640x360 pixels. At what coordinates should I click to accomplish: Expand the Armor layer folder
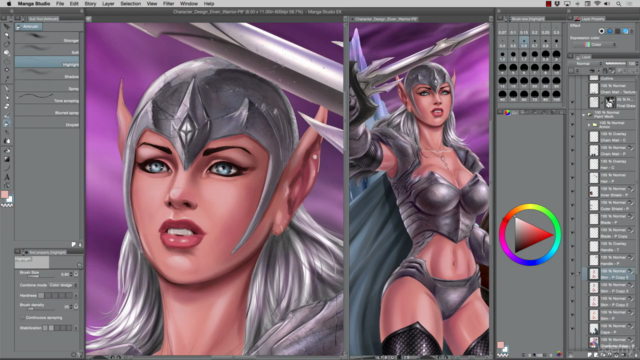[x=589, y=124]
